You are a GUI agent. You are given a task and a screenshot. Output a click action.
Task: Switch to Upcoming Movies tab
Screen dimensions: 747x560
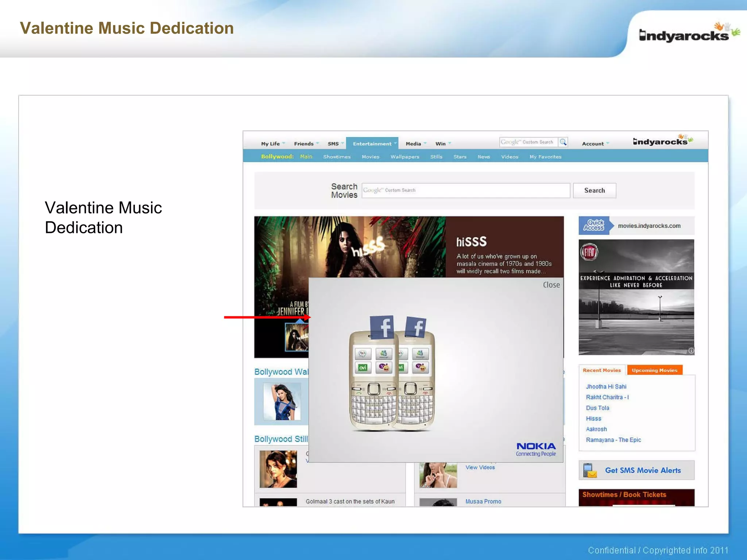[x=654, y=370]
